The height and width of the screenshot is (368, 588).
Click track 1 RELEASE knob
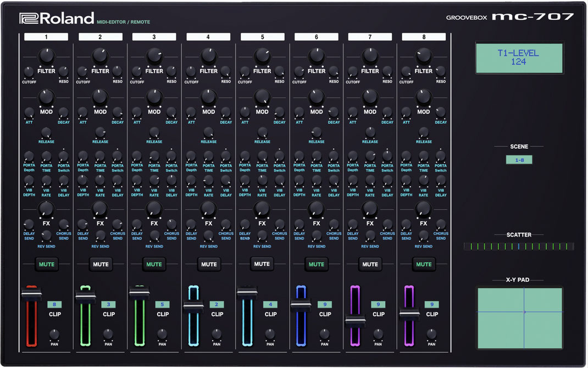(x=46, y=132)
